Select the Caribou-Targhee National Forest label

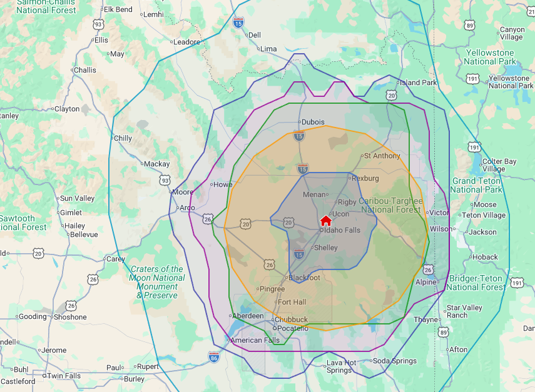pos(390,205)
